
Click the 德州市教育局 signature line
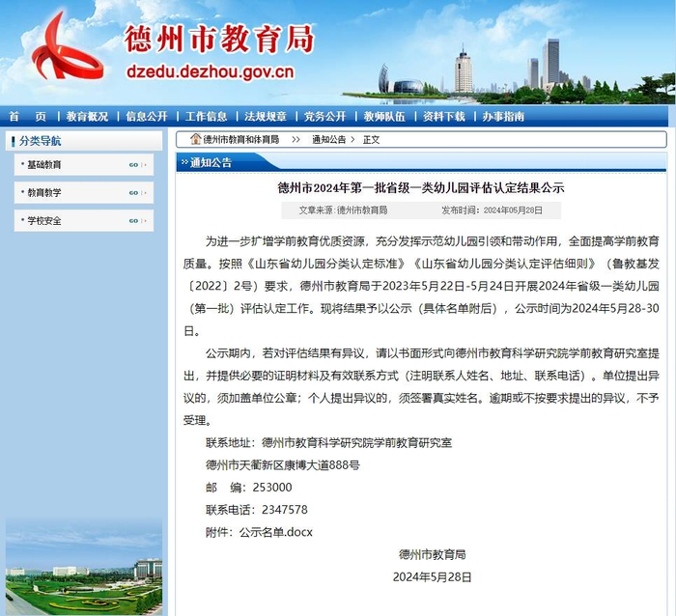[433, 555]
